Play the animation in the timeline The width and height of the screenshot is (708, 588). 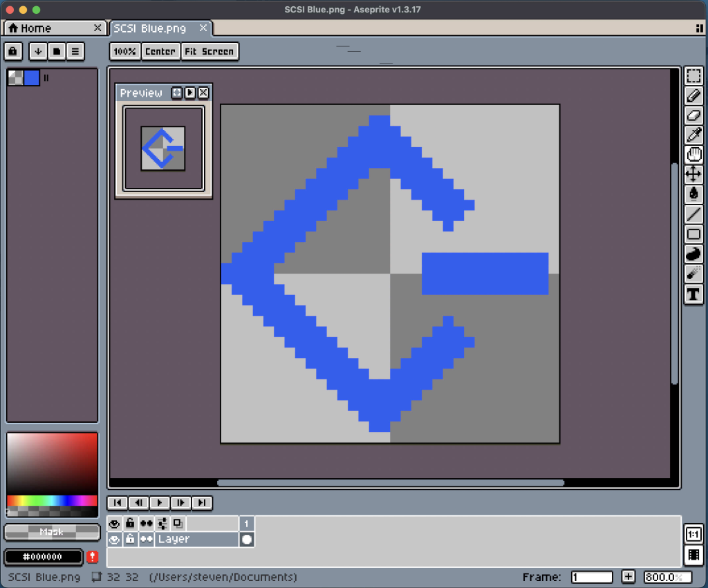coord(160,503)
